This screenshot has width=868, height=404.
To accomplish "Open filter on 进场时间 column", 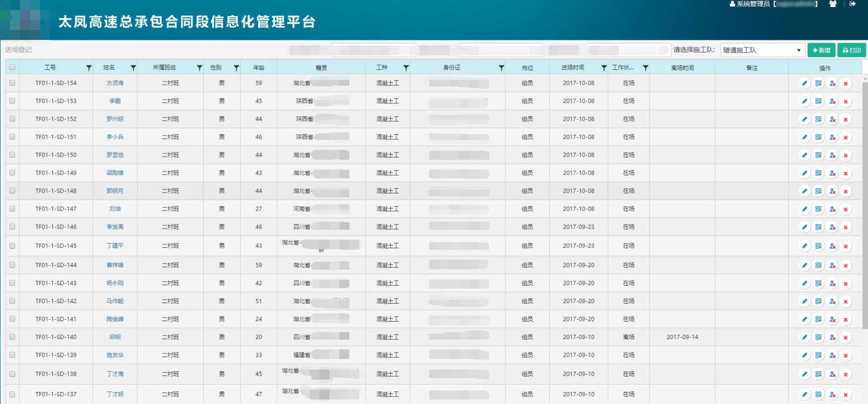I will pyautogui.click(x=604, y=68).
